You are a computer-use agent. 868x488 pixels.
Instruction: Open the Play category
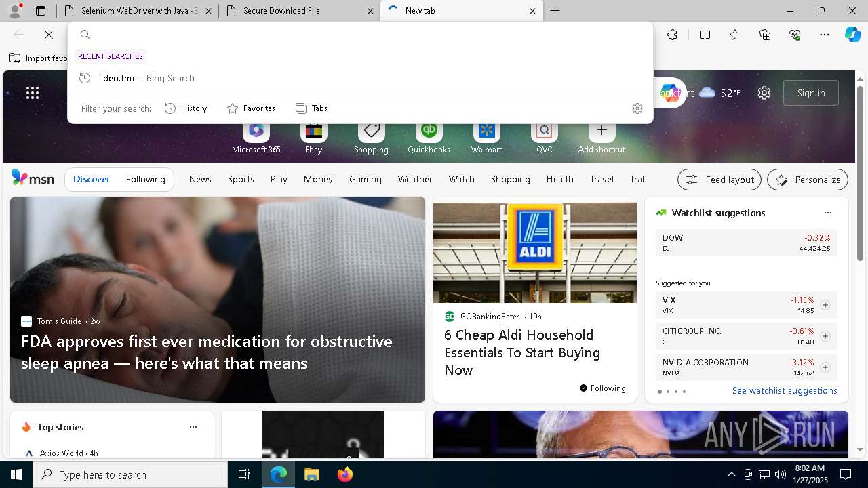[279, 179]
